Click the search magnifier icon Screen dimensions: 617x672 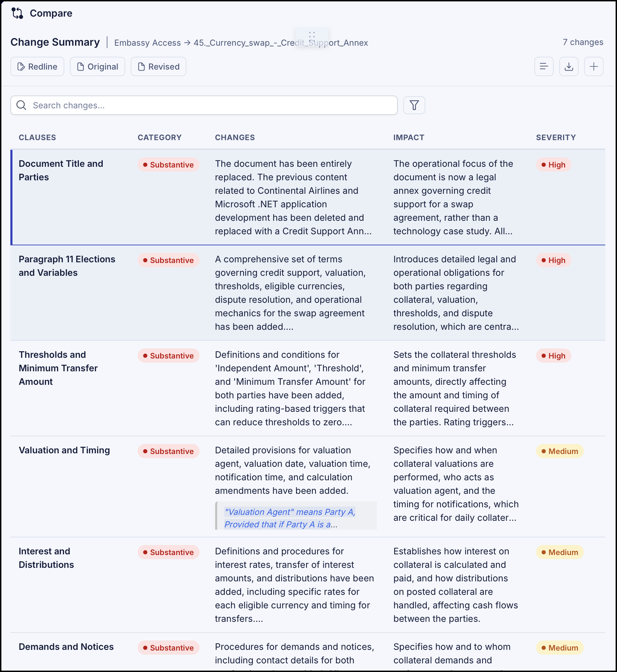pyautogui.click(x=21, y=105)
